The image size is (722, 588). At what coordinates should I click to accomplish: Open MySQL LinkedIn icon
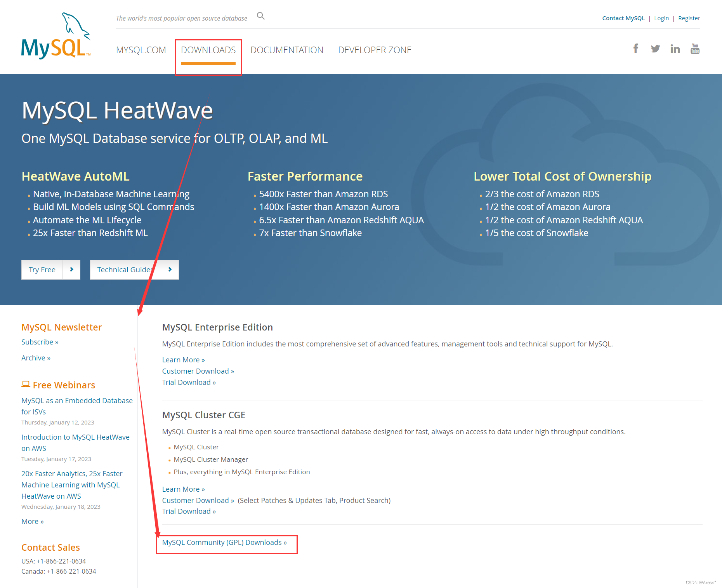click(x=675, y=49)
